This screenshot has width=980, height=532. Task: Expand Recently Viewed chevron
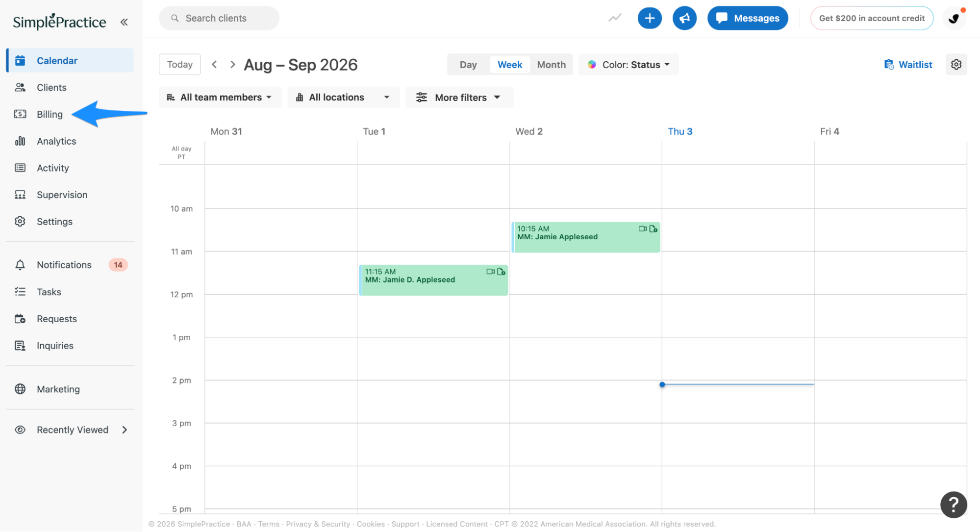tap(125, 430)
